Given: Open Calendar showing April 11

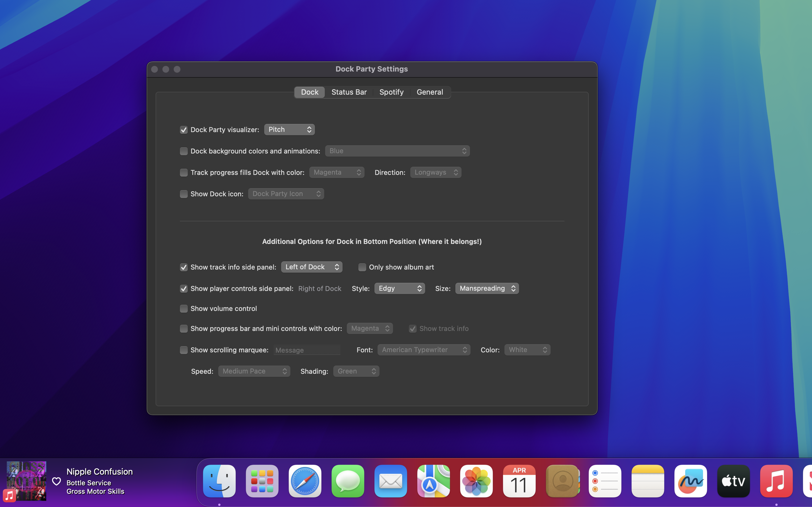Looking at the screenshot, I should 519,481.
